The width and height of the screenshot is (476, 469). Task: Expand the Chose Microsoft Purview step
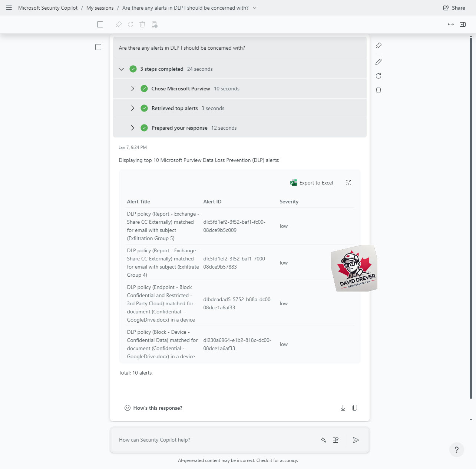pyautogui.click(x=132, y=89)
